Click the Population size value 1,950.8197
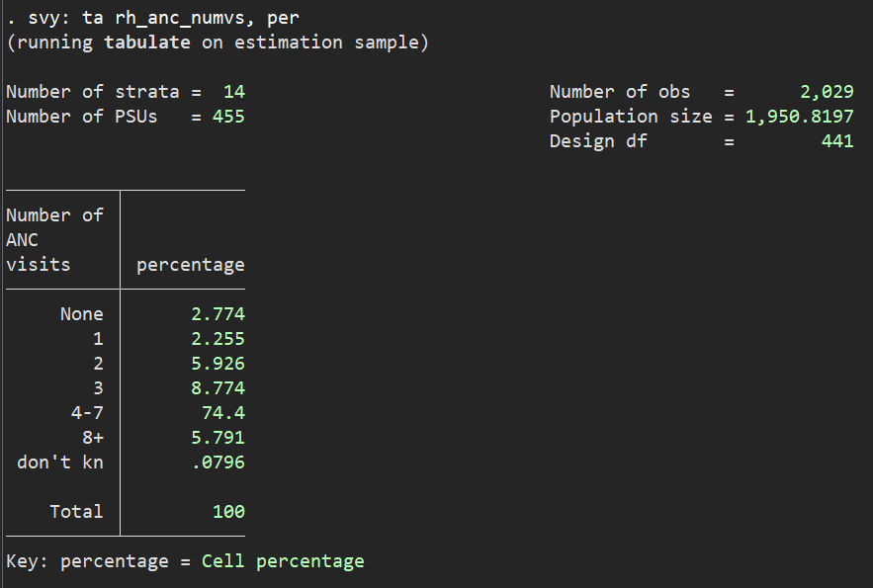The image size is (873, 588). tap(799, 117)
